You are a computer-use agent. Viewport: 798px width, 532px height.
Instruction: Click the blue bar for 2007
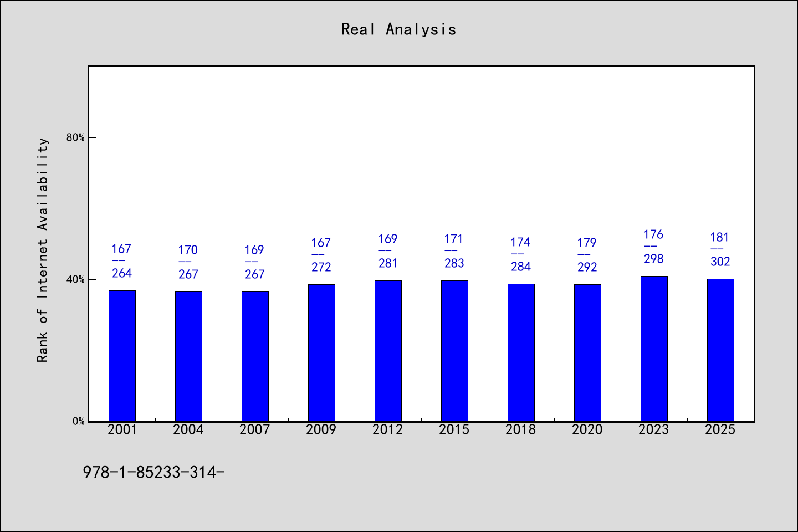coord(255,356)
